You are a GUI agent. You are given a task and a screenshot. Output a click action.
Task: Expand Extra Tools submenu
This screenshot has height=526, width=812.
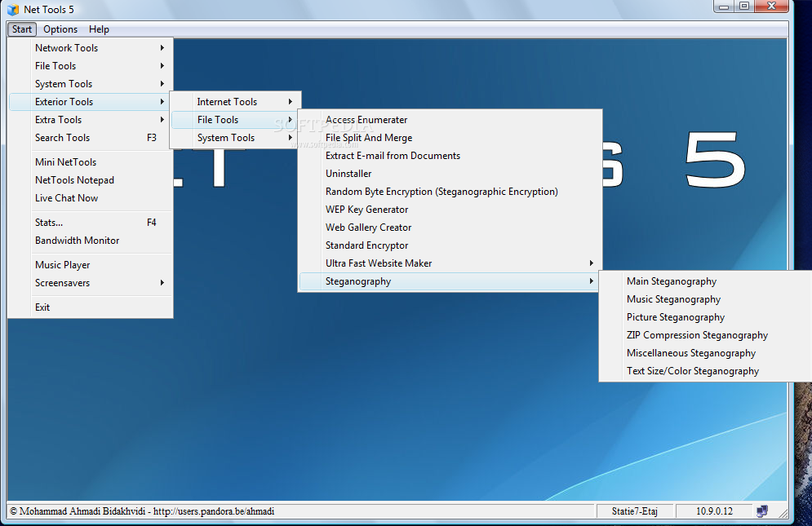91,120
